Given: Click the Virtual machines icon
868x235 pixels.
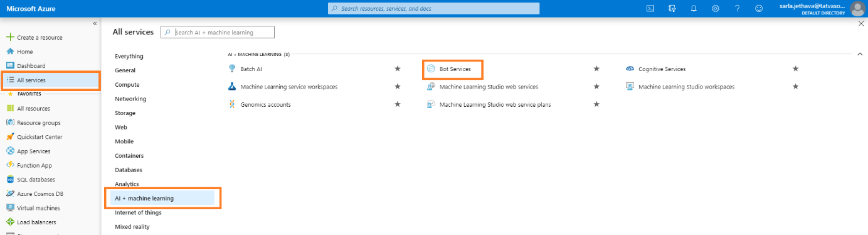Looking at the screenshot, I should click(x=10, y=208).
